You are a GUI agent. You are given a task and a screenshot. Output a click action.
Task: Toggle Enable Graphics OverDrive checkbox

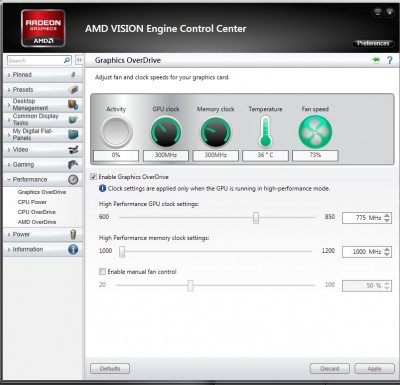(94, 177)
